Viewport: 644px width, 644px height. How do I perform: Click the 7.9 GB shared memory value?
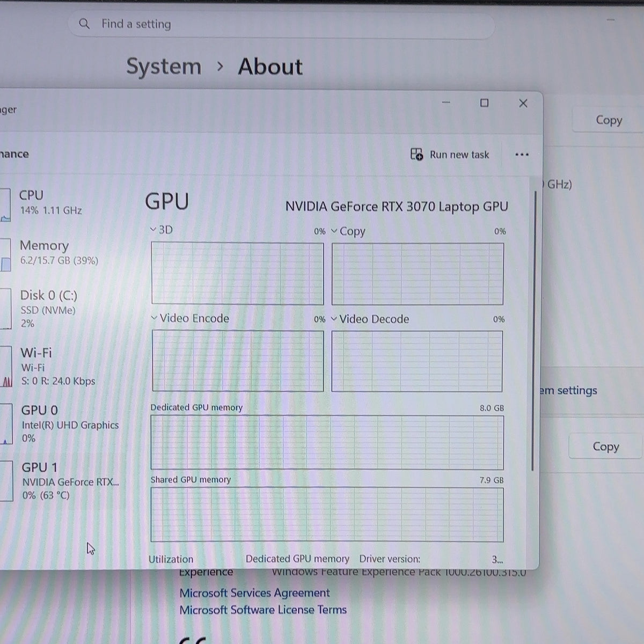(492, 480)
